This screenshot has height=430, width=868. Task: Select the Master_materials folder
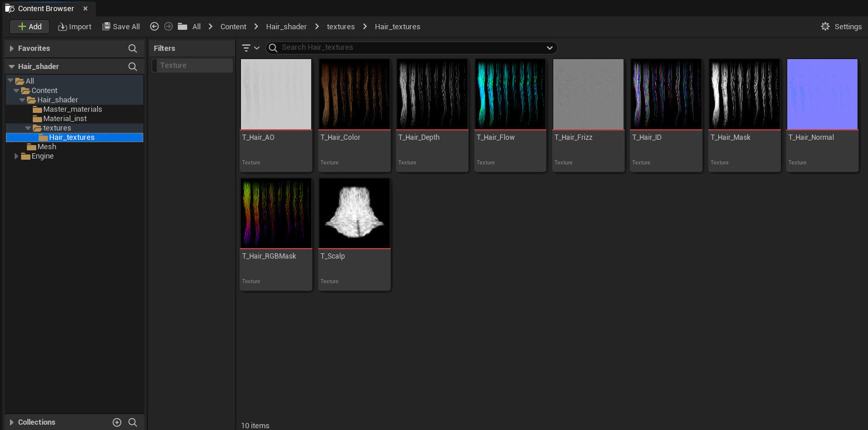73,109
